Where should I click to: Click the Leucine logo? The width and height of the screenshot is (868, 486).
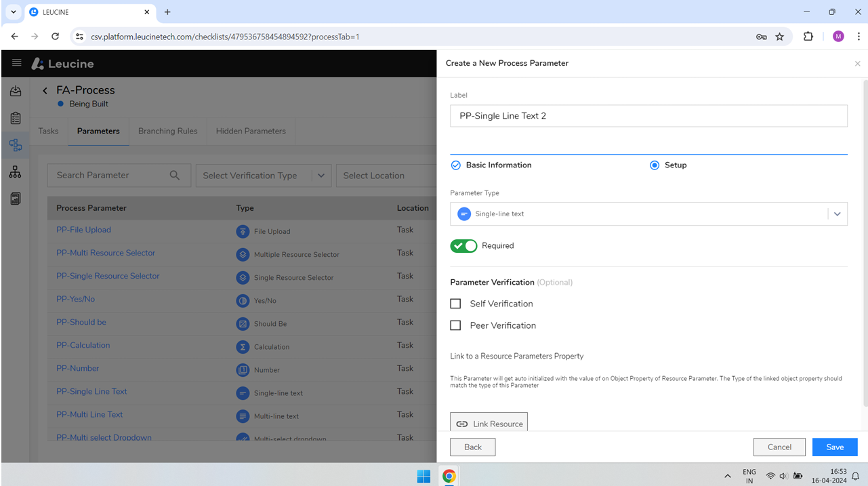click(x=63, y=64)
